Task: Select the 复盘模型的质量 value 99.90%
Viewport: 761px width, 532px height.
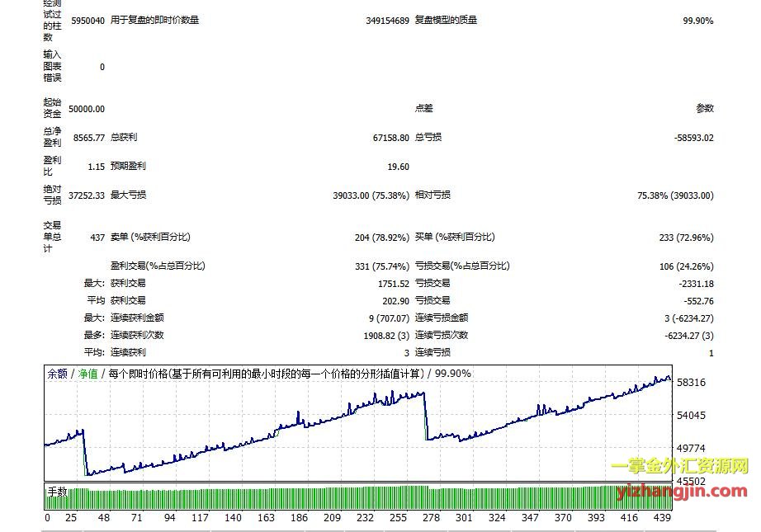Action: (697, 21)
